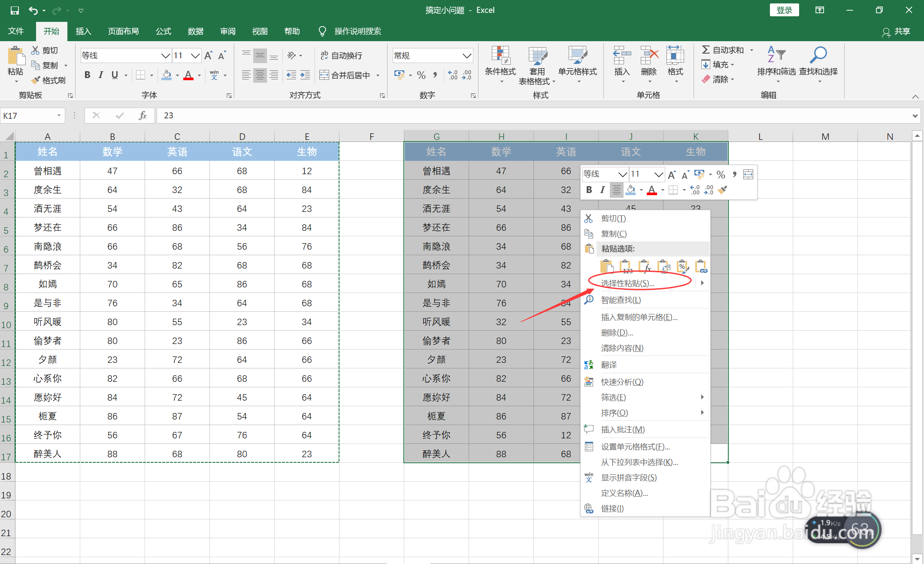The width and height of the screenshot is (924, 564).
Task: Open the number format dropdown (常规)
Action: 467,55
